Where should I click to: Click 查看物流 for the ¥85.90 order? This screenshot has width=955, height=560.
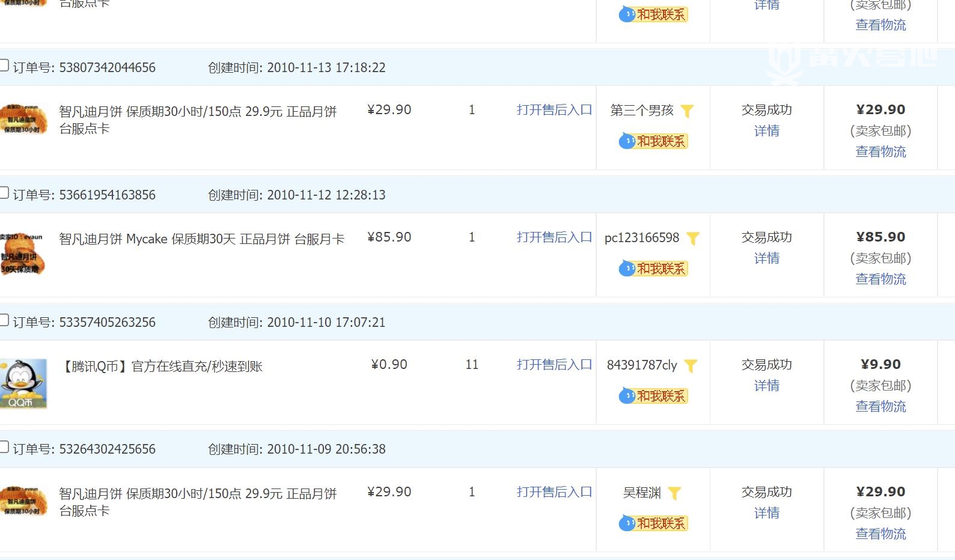[880, 279]
